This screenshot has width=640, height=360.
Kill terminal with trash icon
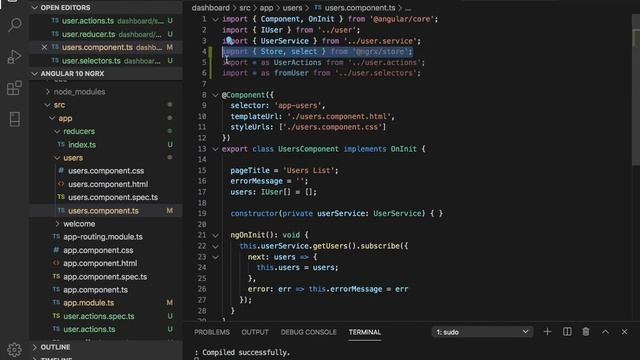586,332
